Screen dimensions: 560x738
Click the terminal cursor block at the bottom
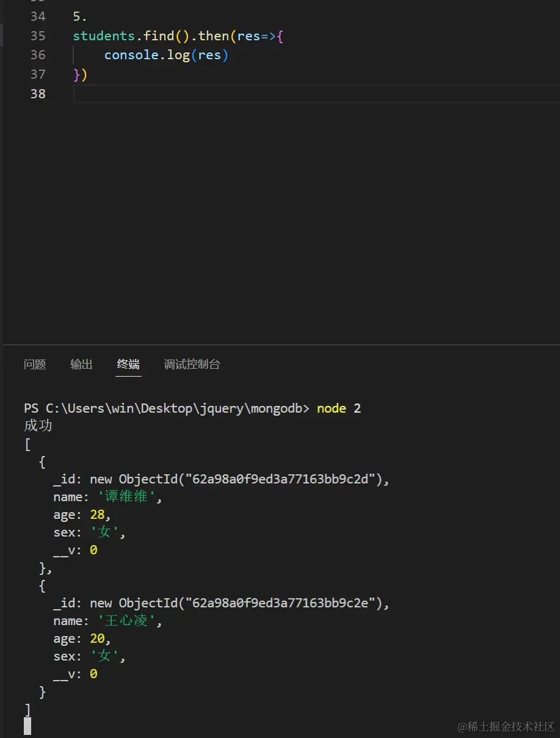click(x=27, y=726)
